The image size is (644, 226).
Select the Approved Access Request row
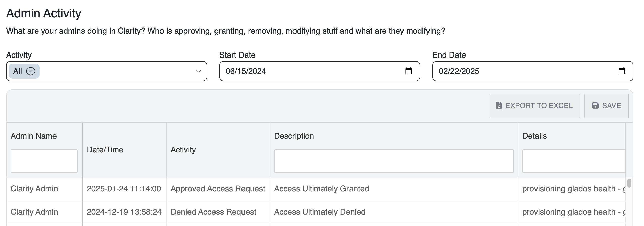click(x=218, y=188)
